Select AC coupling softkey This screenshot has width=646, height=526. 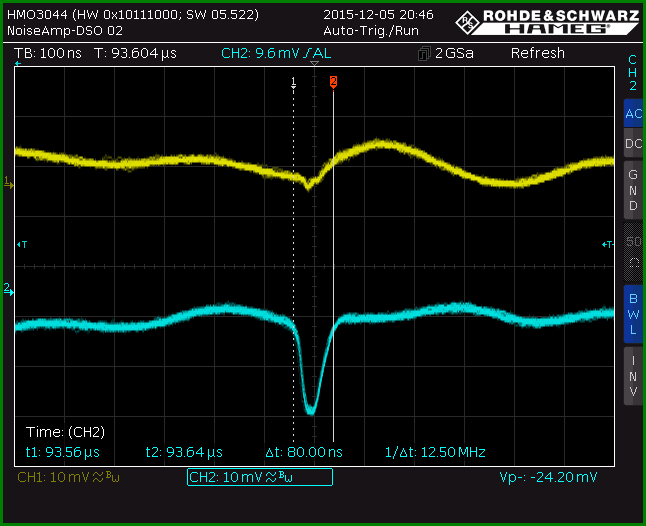633,113
